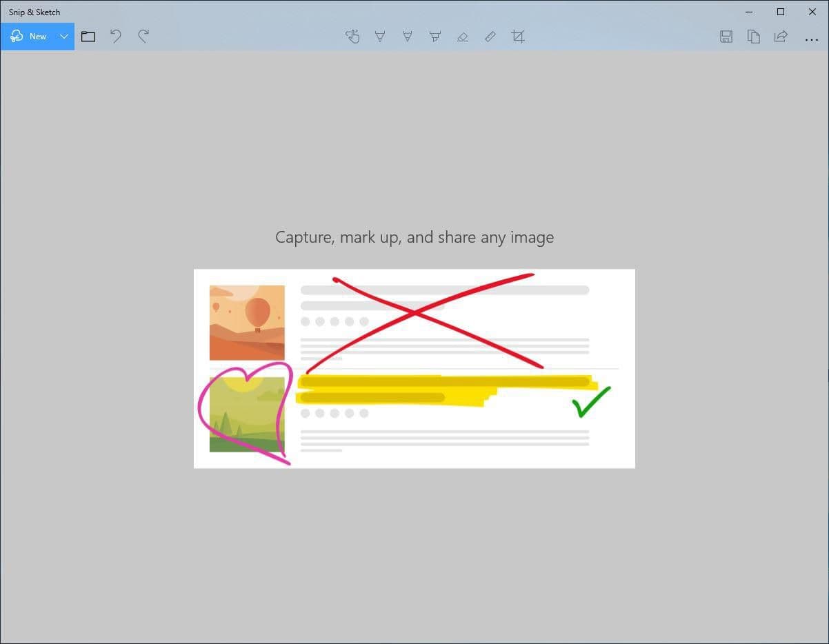This screenshot has height=644, width=829.
Task: Save the snip with floppy disk icon
Action: (726, 37)
